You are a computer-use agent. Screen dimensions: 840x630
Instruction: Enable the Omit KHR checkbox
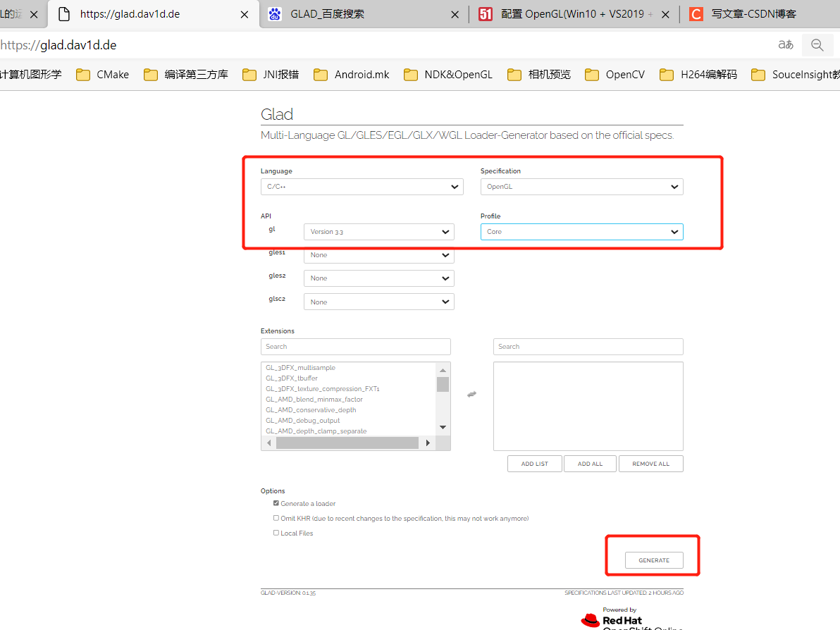(276, 518)
